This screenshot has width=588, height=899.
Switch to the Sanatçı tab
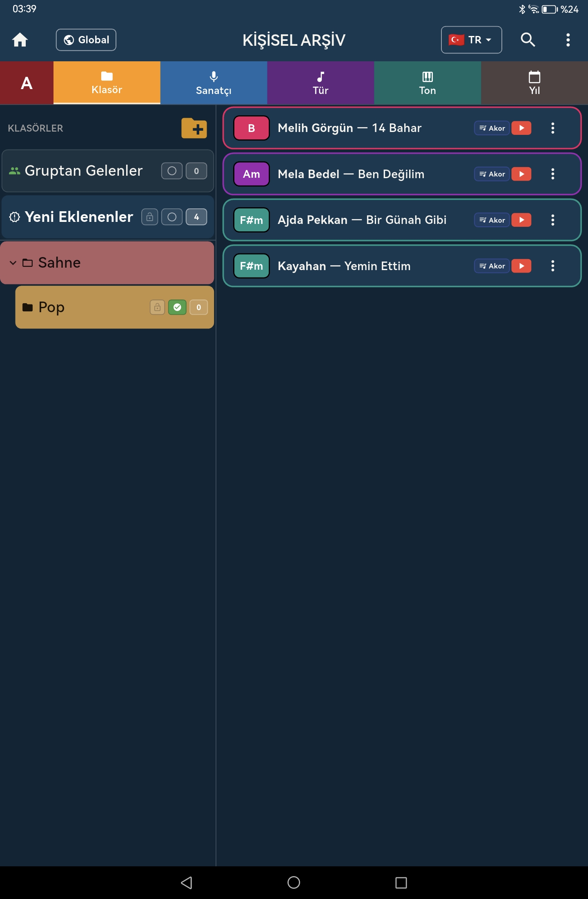tap(214, 83)
